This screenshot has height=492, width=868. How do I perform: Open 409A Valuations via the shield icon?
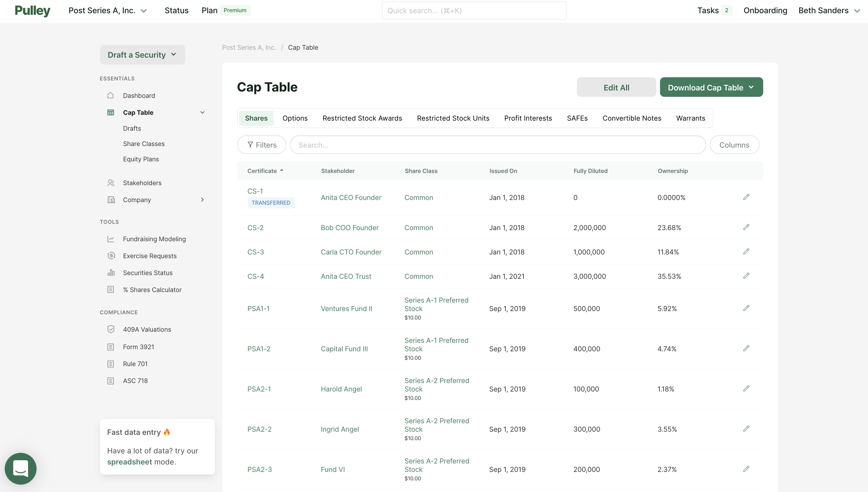click(111, 329)
